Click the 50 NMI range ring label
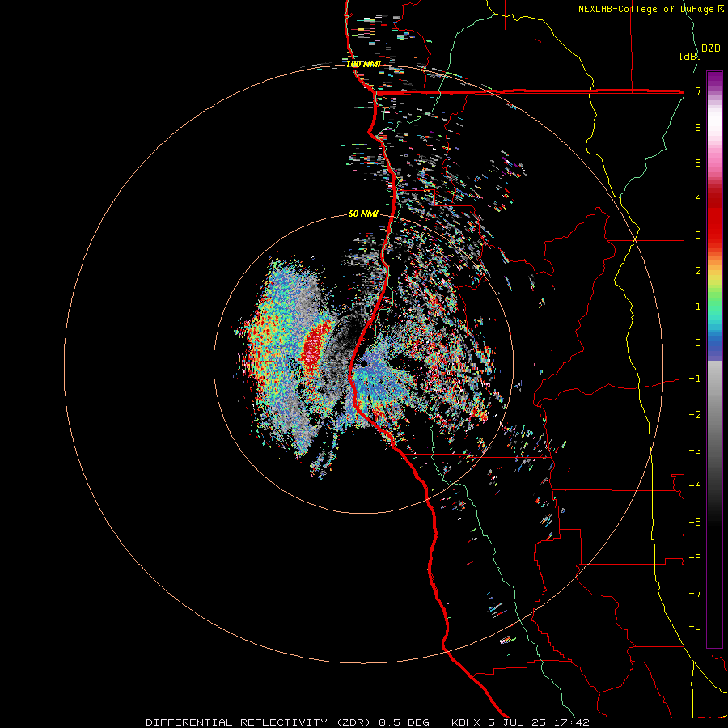The width and height of the screenshot is (728, 728). 363,214
